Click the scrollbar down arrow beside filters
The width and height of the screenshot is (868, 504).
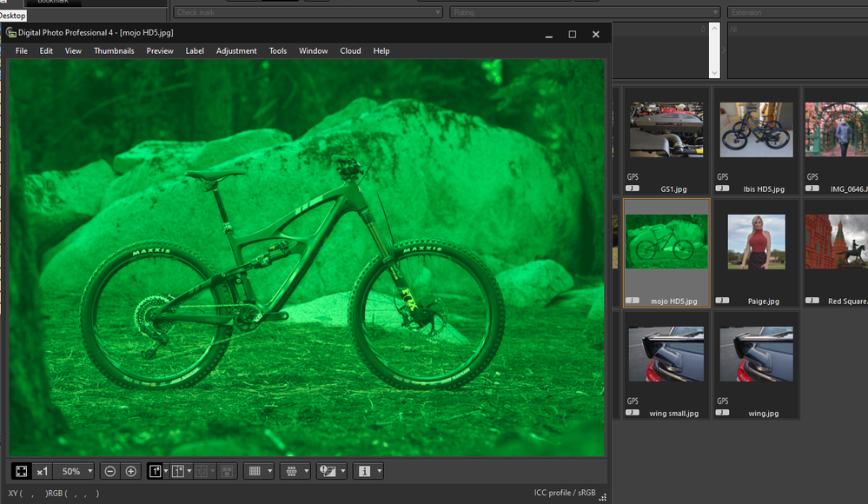(x=714, y=73)
